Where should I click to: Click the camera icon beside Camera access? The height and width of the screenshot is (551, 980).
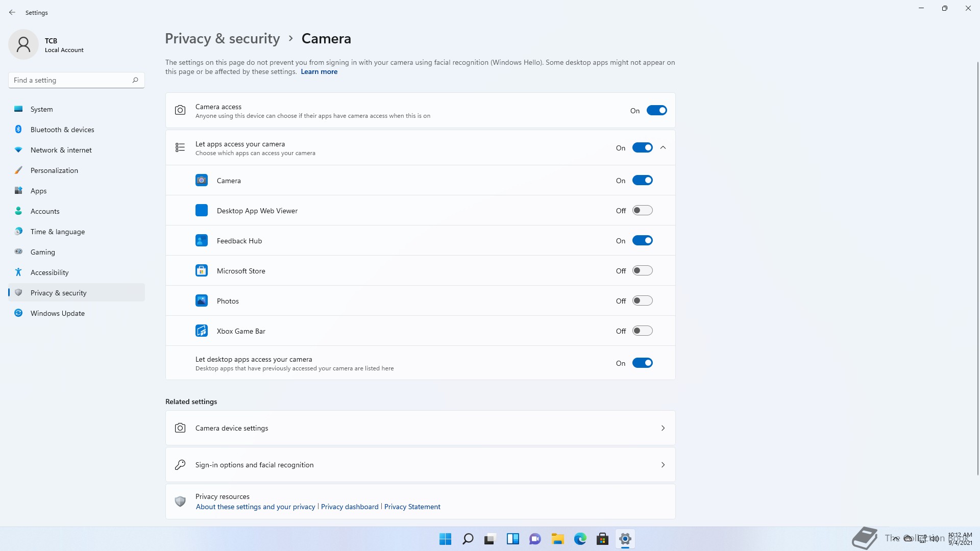(180, 110)
